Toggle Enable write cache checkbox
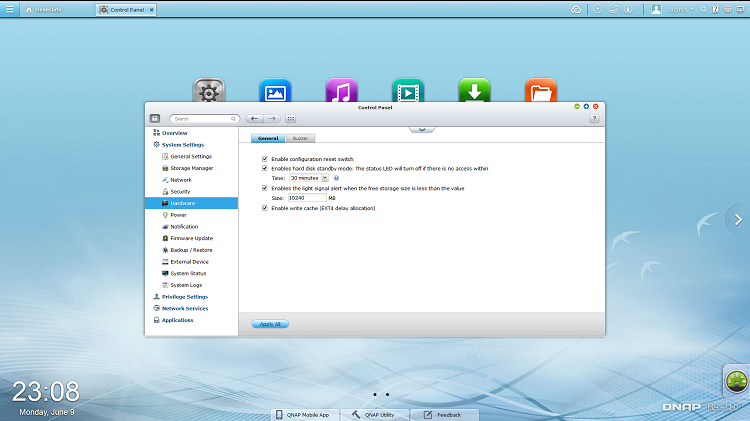The height and width of the screenshot is (421, 750). pyautogui.click(x=265, y=208)
